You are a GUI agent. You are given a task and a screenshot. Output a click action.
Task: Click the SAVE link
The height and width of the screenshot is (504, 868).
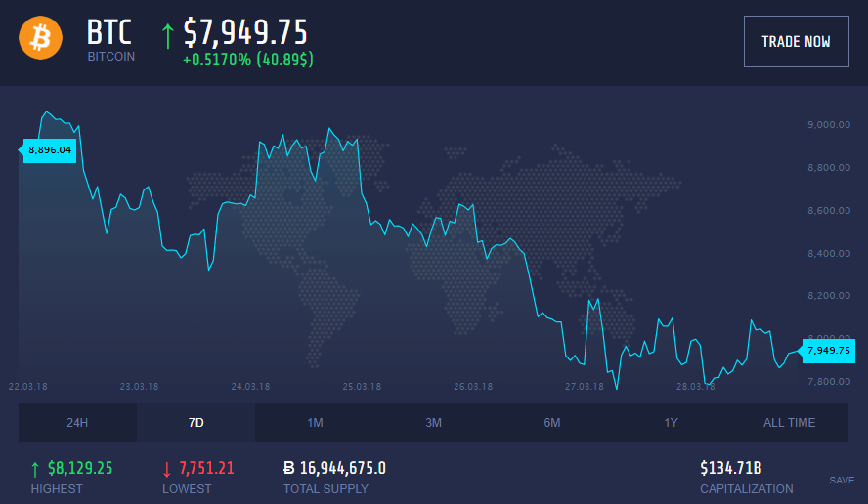842,481
